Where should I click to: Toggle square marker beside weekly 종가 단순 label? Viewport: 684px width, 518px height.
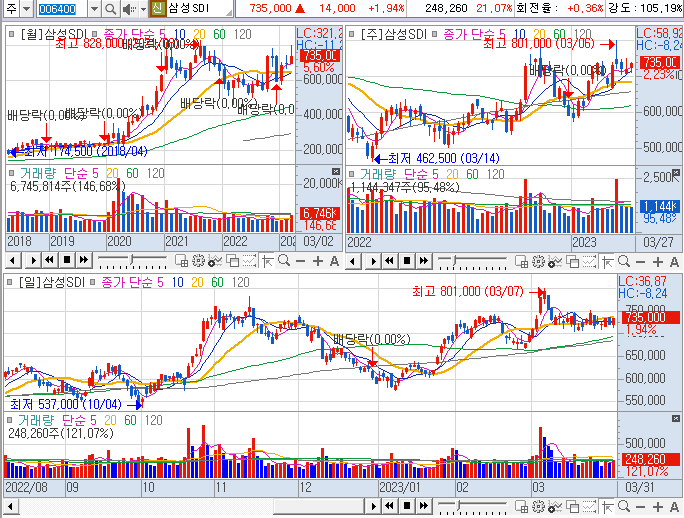click(434, 34)
